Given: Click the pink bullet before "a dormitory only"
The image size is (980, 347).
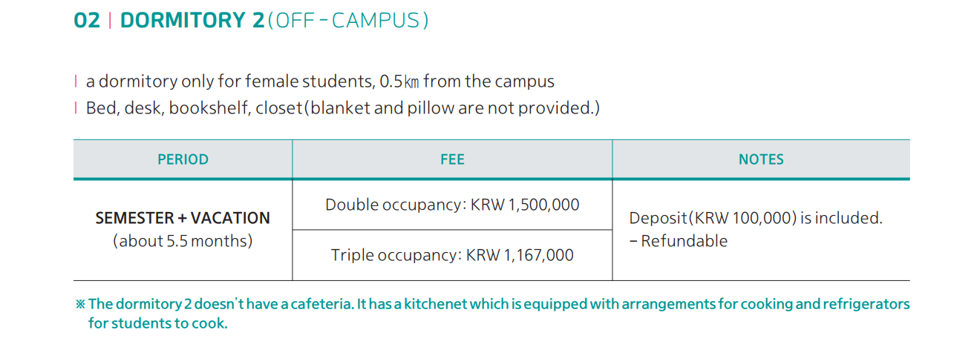Looking at the screenshot, I should click(76, 81).
